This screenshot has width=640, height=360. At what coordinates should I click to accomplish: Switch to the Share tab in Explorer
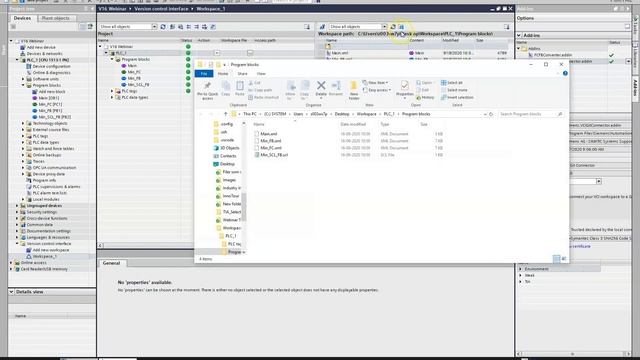(x=242, y=74)
